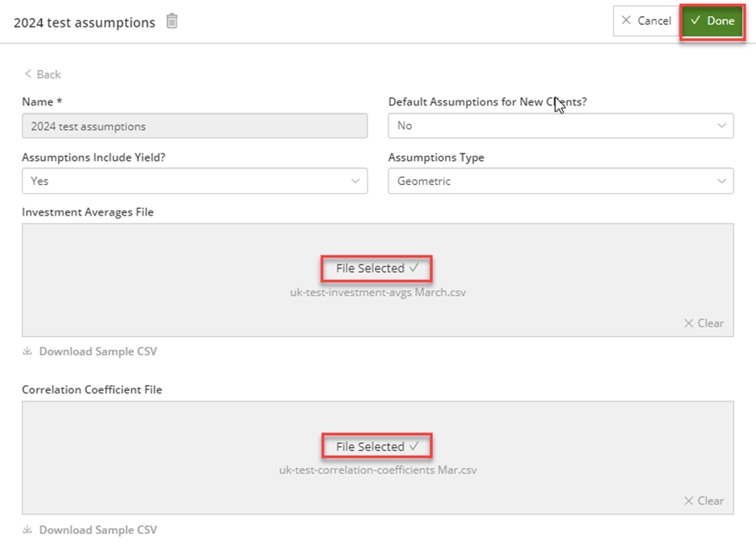The width and height of the screenshot is (756, 542).
Task: Open Assumptions Include Yield dropdown
Action: click(x=195, y=181)
